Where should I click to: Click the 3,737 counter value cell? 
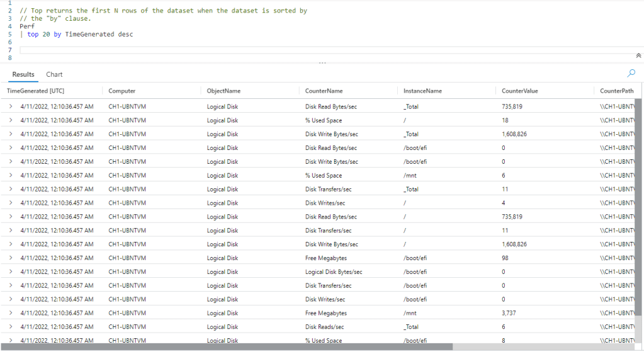point(511,313)
